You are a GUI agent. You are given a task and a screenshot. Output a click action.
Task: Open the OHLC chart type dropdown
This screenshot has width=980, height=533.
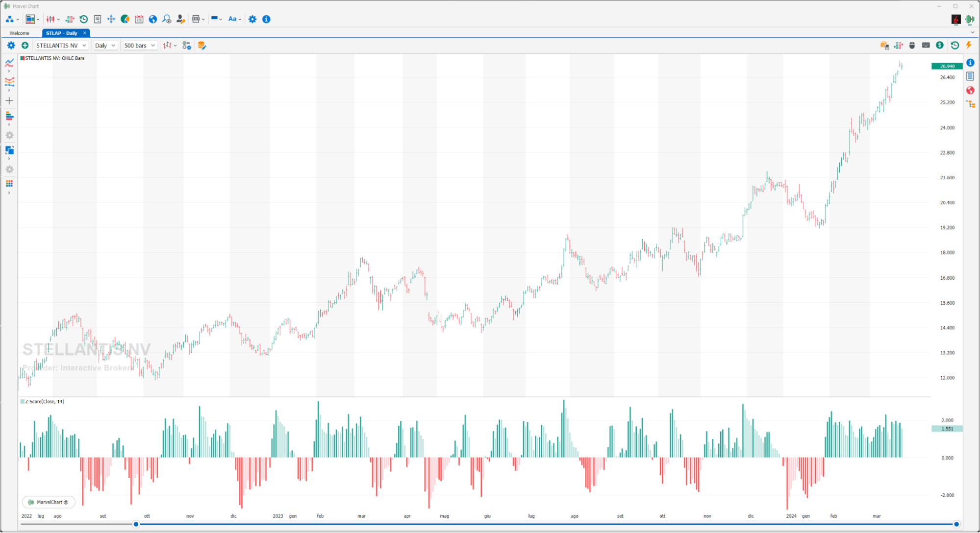[x=170, y=46]
